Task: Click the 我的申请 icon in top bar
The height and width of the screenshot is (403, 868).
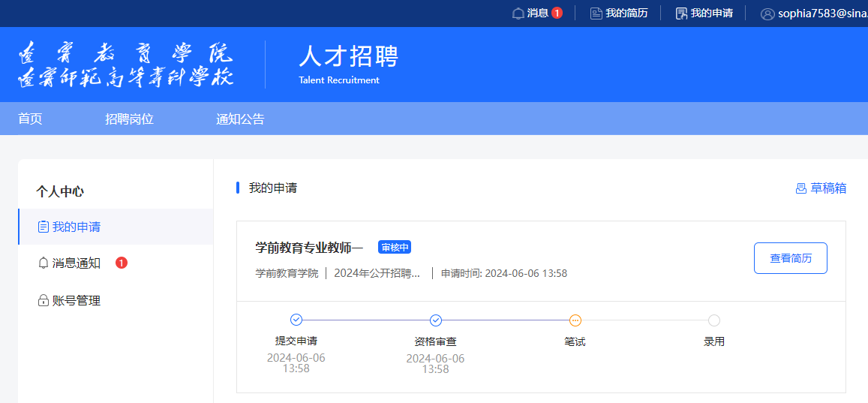Action: [x=681, y=14]
